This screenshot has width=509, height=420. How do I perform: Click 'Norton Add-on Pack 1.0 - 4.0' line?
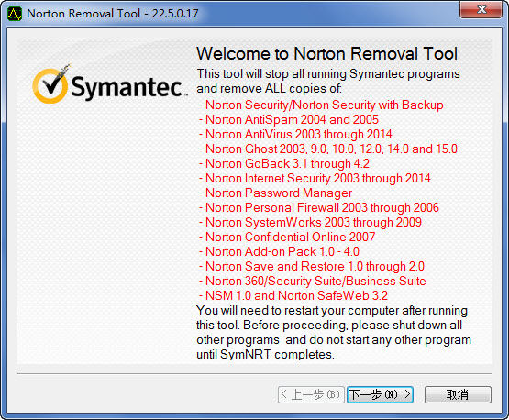pos(279,251)
